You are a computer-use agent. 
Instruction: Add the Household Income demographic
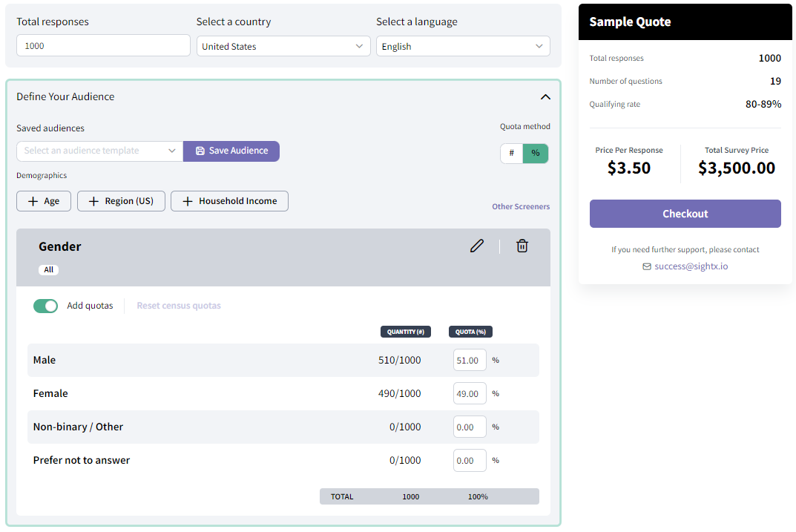tap(229, 201)
